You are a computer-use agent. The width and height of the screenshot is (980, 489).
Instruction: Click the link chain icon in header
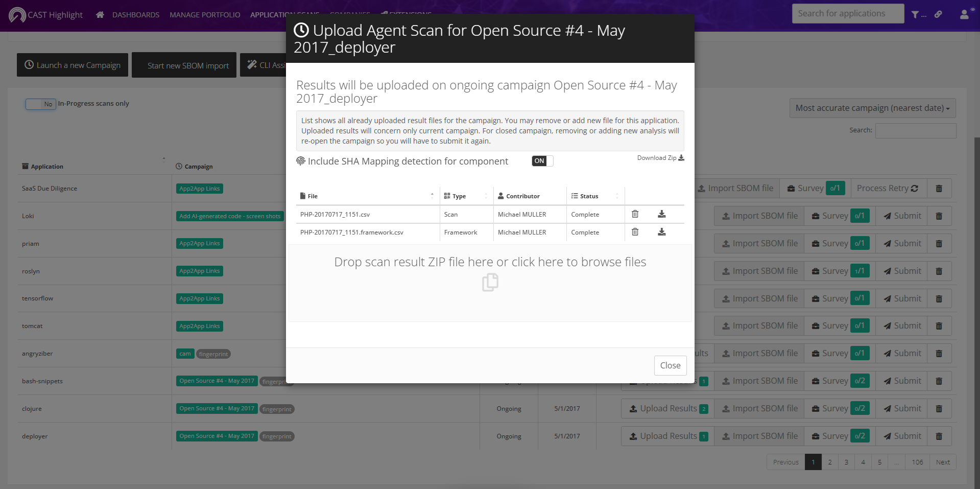click(938, 14)
